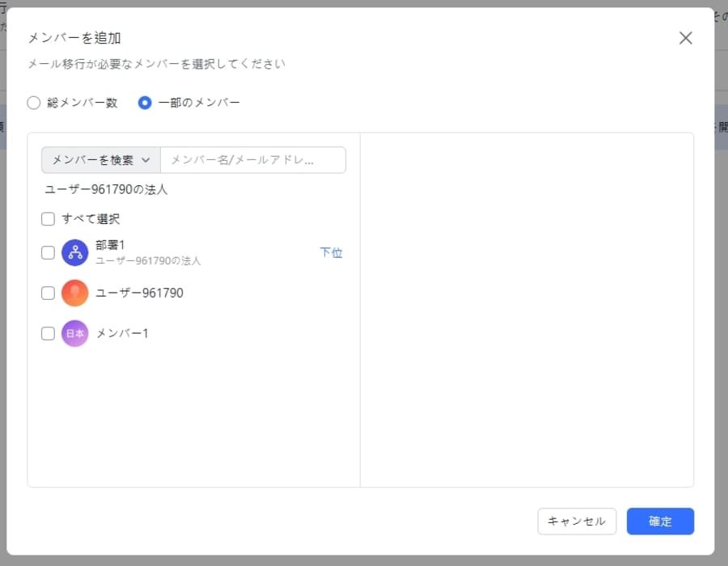This screenshot has width=728, height=566.
Task: Click ユーザー961790's orange avatar icon
Action: pyautogui.click(x=74, y=293)
